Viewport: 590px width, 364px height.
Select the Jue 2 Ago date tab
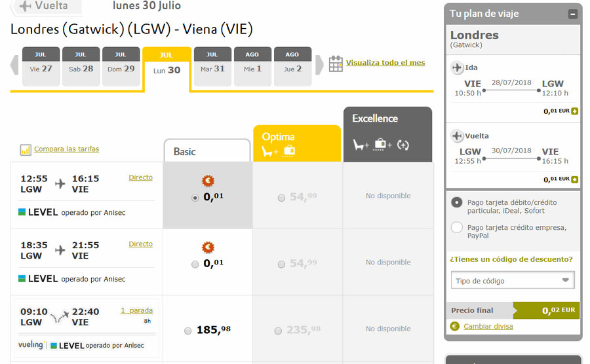click(x=293, y=67)
